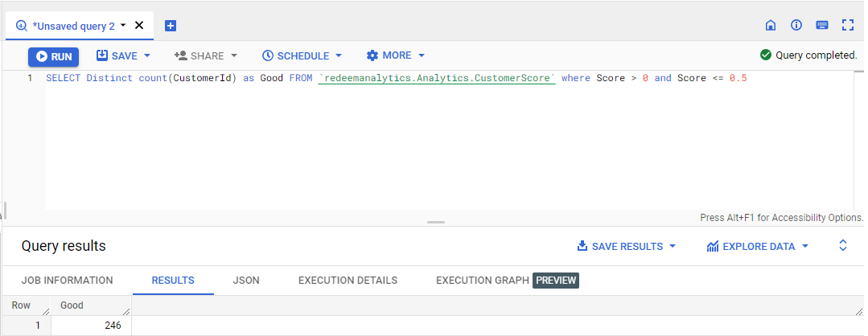Expand the SAVE dropdown arrow

pyautogui.click(x=147, y=56)
